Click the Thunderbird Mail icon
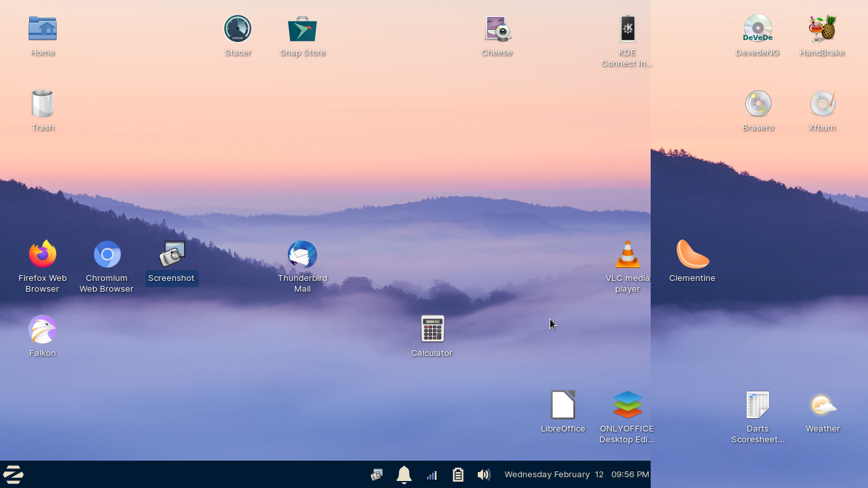Image resolution: width=868 pixels, height=488 pixels. [302, 255]
